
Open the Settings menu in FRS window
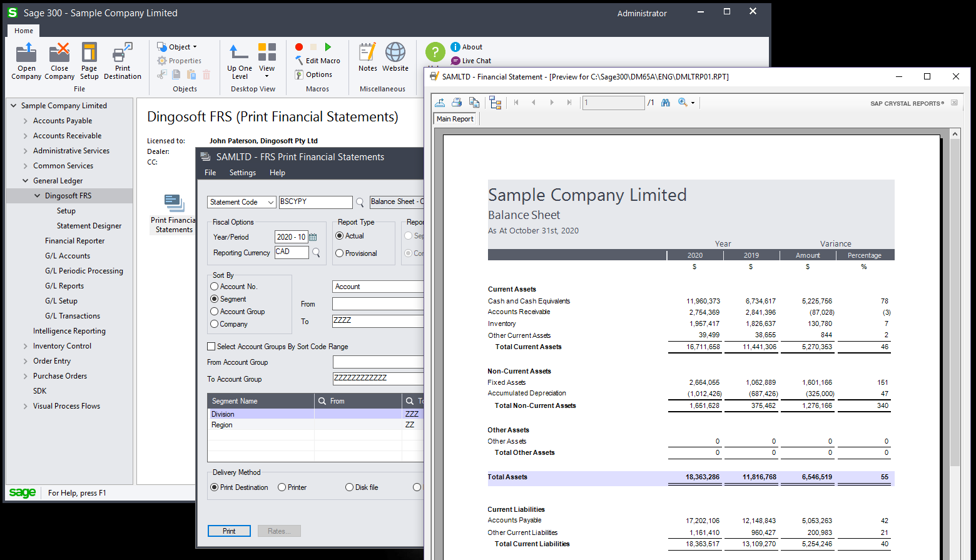242,173
